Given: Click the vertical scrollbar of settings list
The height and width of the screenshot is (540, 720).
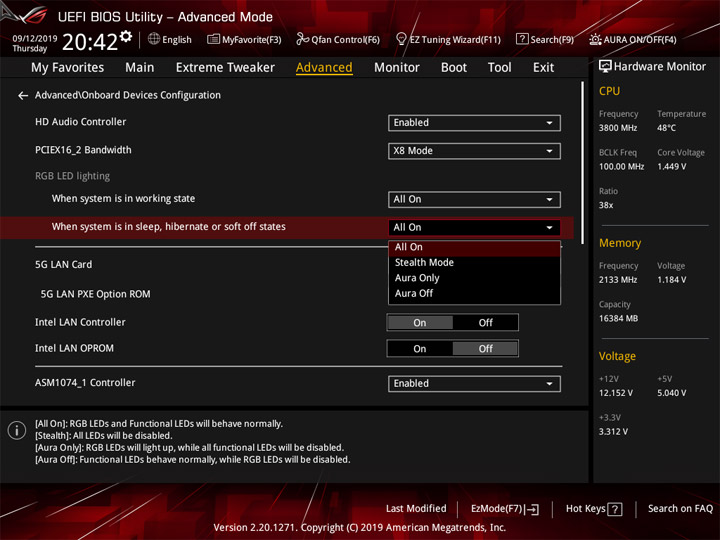Looking at the screenshot, I should coord(583,163).
